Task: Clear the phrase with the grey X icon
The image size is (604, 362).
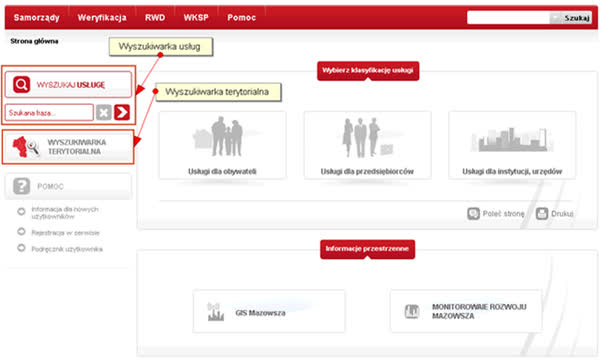Action: pos(104,112)
